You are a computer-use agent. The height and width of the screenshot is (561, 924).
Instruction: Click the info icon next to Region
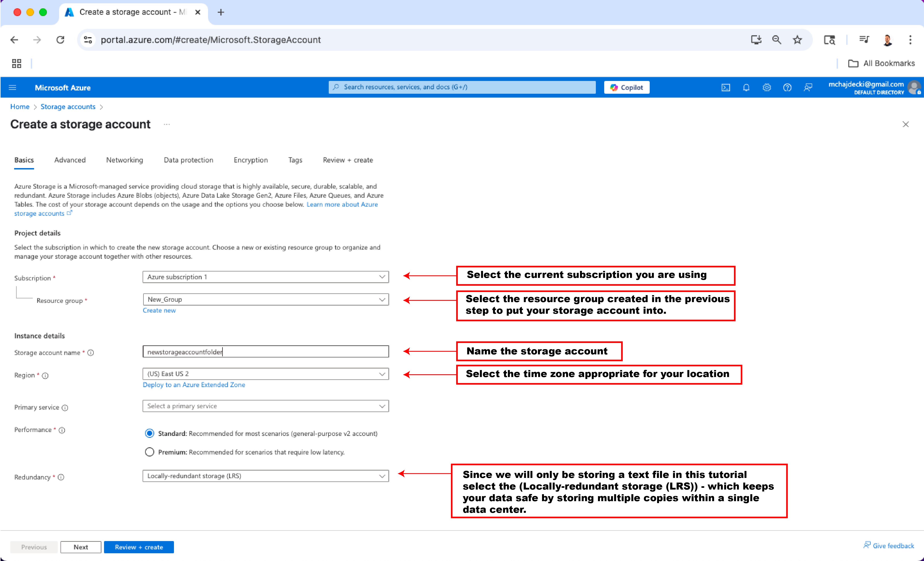45,375
